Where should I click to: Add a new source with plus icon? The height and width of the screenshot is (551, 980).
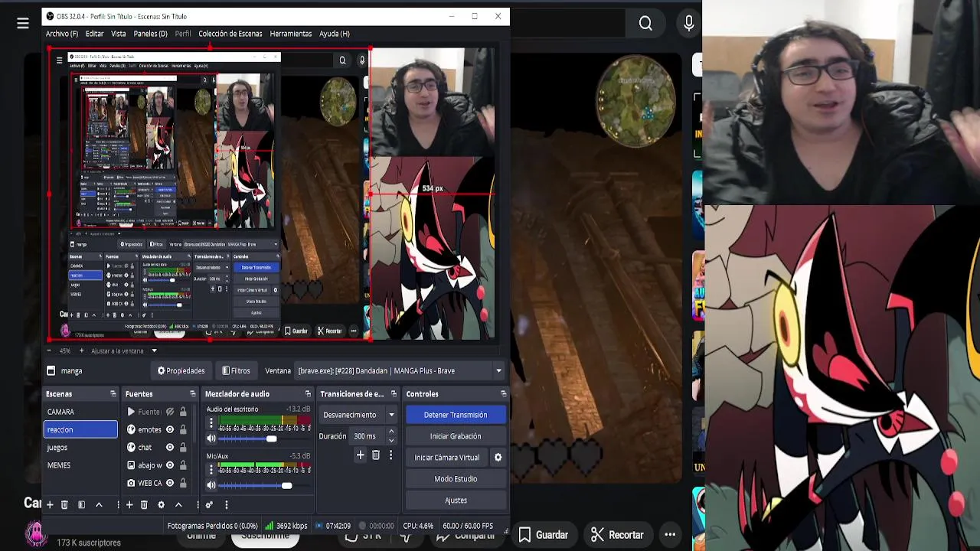click(129, 505)
